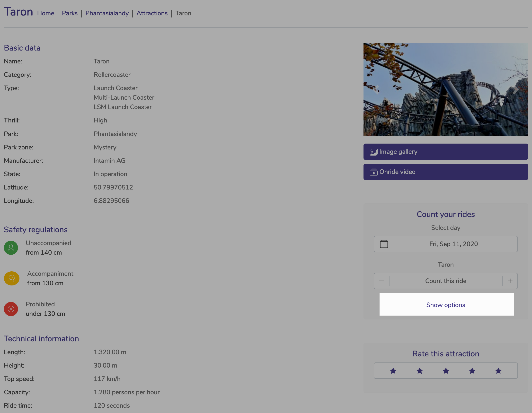
Task: Select the Park zone value Mystery
Action: 105,147
